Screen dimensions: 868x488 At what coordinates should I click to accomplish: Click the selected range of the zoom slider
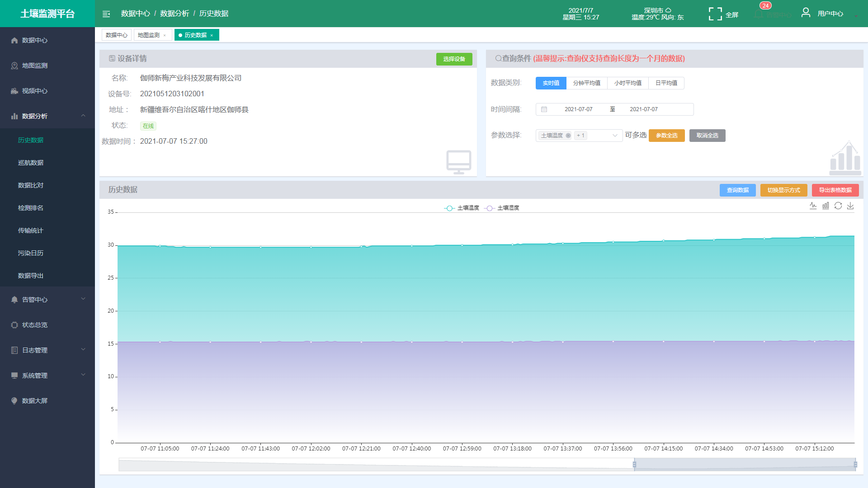tap(745, 465)
